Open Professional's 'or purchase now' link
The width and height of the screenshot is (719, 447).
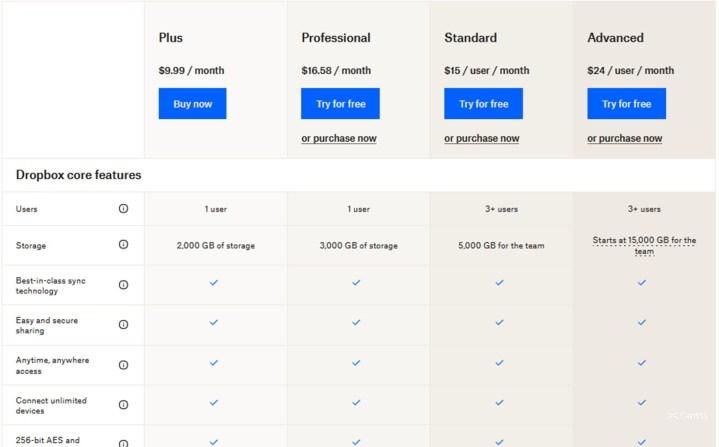339,138
